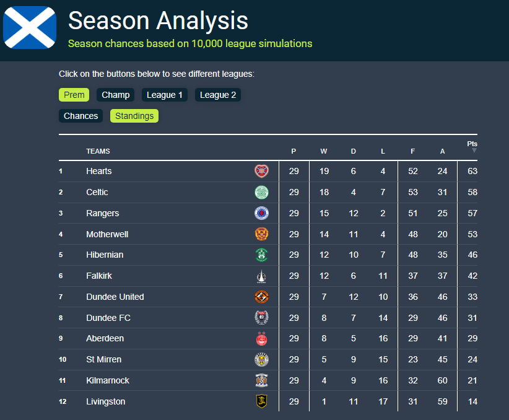Click the Dundee United club crest icon
The height and width of the screenshot is (420, 509).
[x=261, y=297]
